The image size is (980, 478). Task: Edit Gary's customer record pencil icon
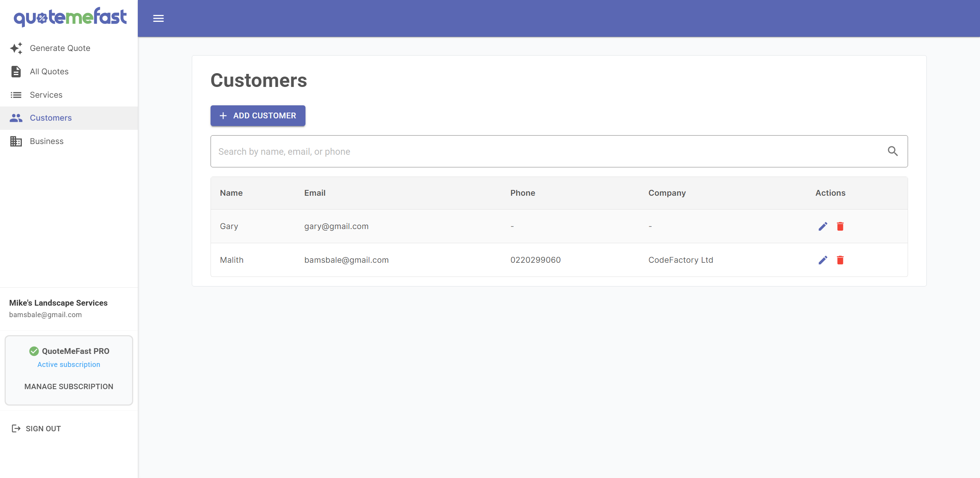tap(823, 226)
